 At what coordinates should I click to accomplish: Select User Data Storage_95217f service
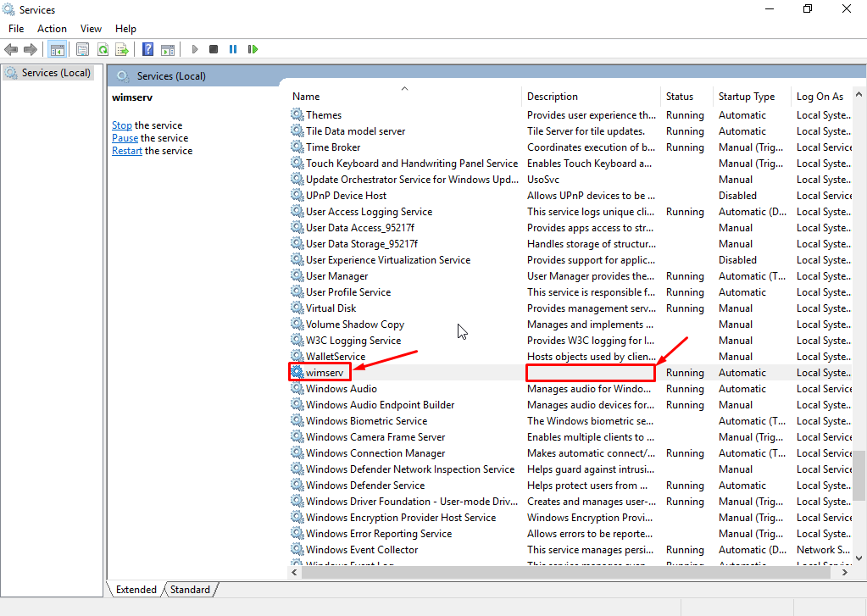pyautogui.click(x=570, y=243)
